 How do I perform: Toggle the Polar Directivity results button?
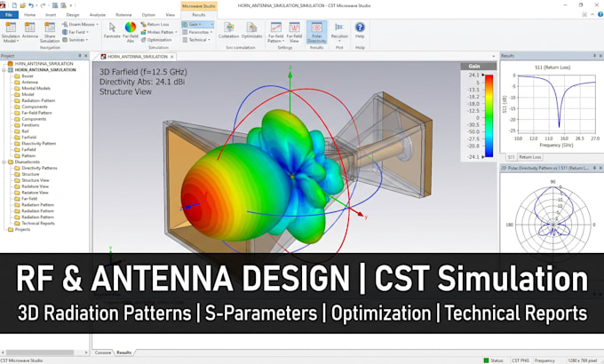[316, 32]
